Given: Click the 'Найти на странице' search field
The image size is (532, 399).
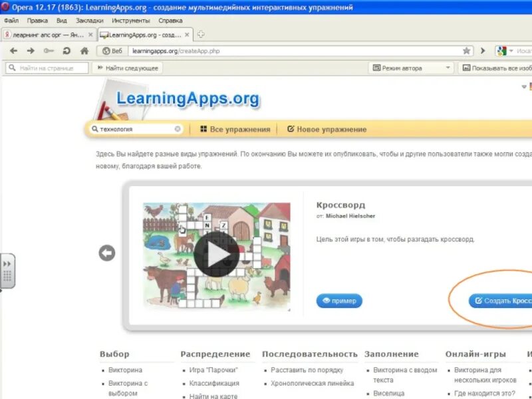Looking at the screenshot, I should [47, 68].
